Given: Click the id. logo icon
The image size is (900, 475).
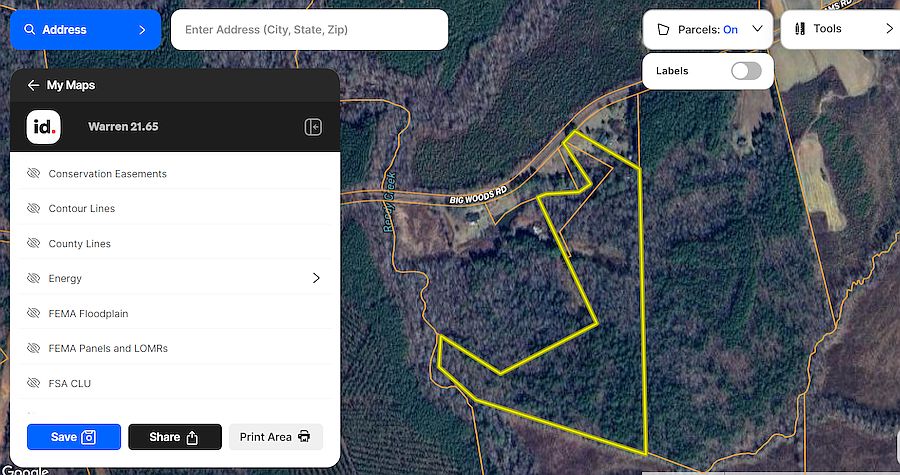Looking at the screenshot, I should pos(44,127).
